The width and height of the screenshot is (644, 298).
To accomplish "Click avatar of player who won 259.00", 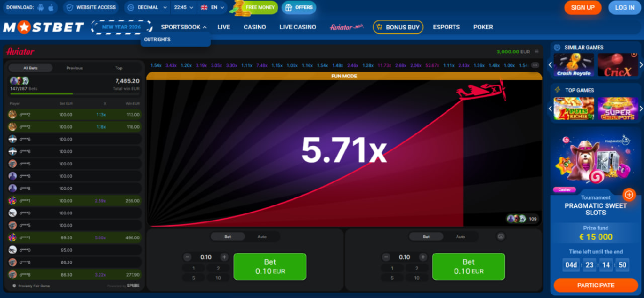I will click(x=12, y=200).
